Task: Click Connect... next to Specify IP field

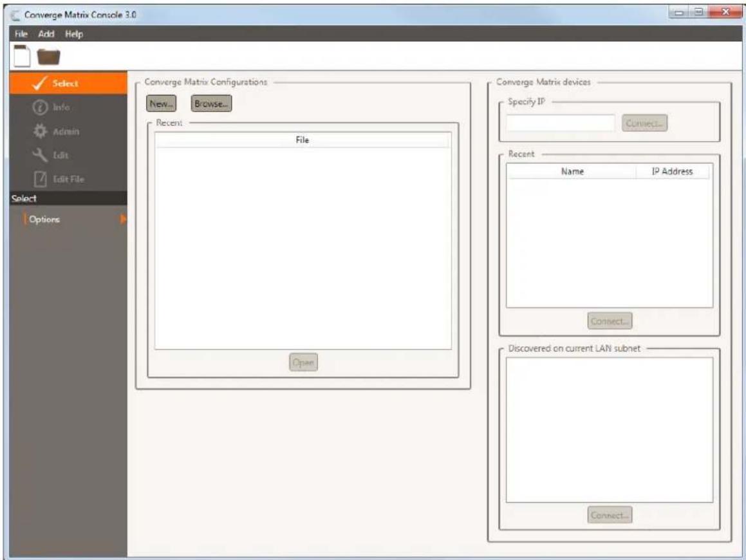Action: click(644, 123)
